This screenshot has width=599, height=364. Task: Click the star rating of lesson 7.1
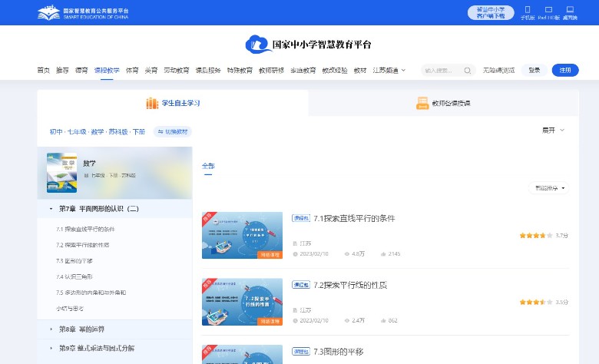pyautogui.click(x=535, y=236)
